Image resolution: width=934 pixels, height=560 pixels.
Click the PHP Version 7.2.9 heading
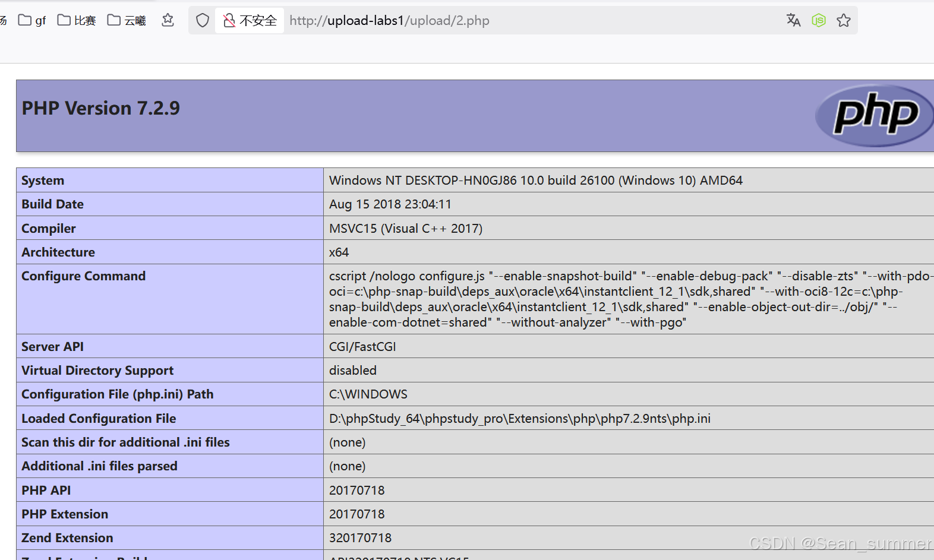coord(101,108)
